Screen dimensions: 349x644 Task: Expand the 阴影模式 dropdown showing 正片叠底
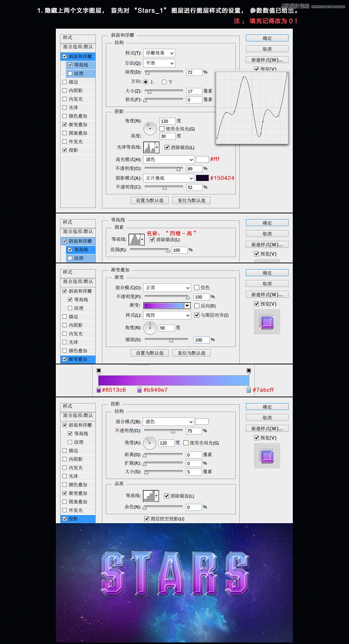point(169,178)
